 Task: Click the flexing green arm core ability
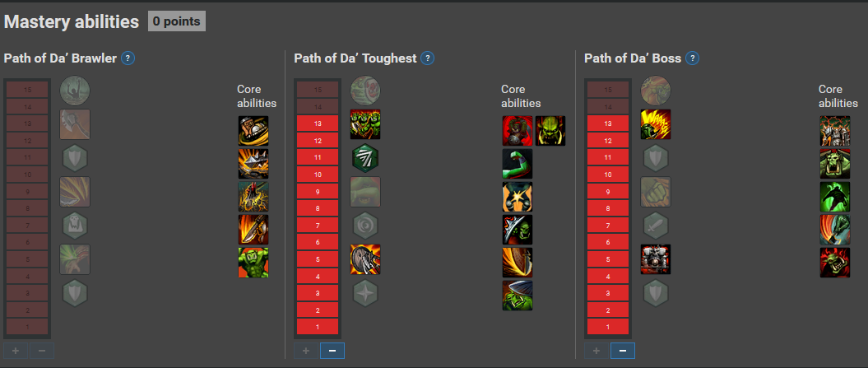518,164
